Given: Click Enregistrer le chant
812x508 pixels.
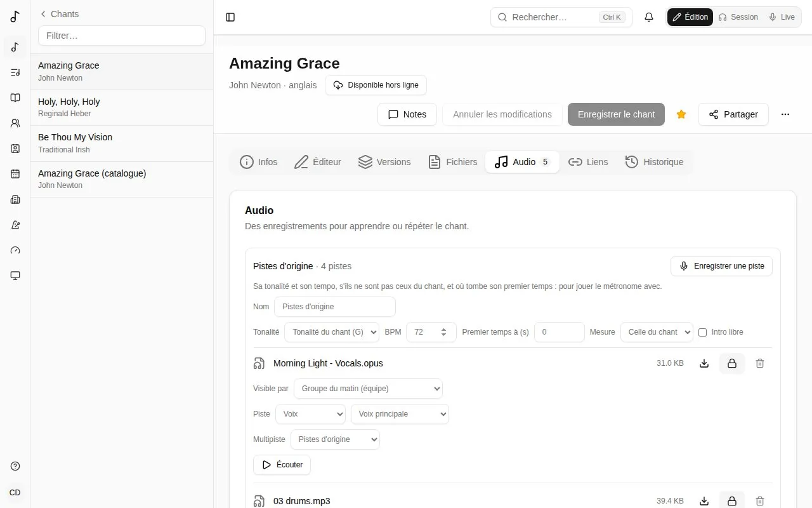Looking at the screenshot, I should pyautogui.click(x=616, y=114).
